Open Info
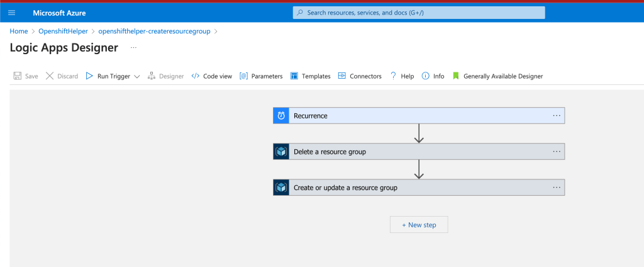 pyautogui.click(x=438, y=76)
